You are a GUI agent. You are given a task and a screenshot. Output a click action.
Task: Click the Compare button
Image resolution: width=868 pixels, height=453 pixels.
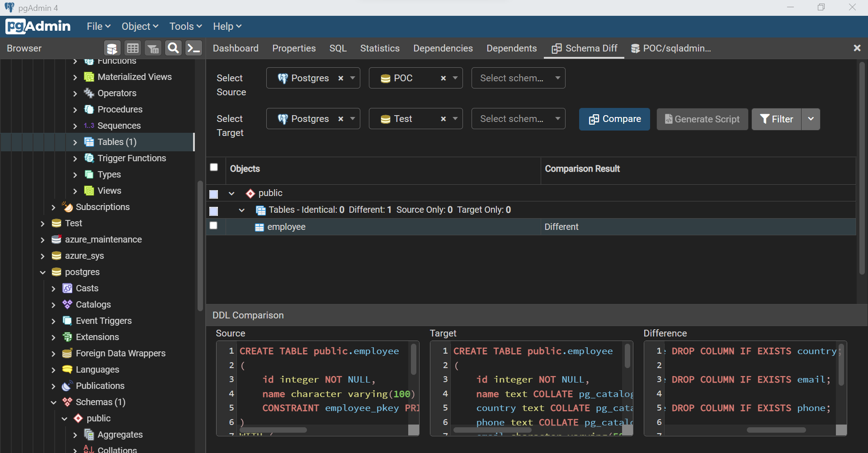pyautogui.click(x=615, y=119)
